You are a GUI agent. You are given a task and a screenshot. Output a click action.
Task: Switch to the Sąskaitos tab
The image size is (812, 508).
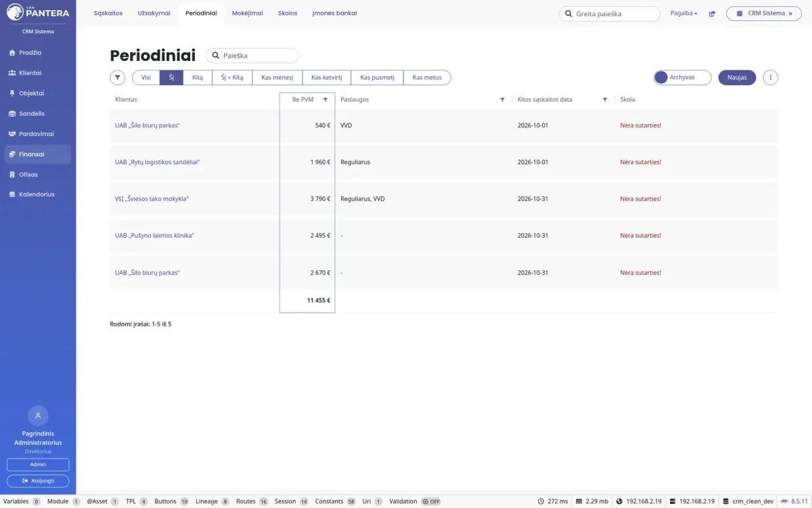click(108, 14)
